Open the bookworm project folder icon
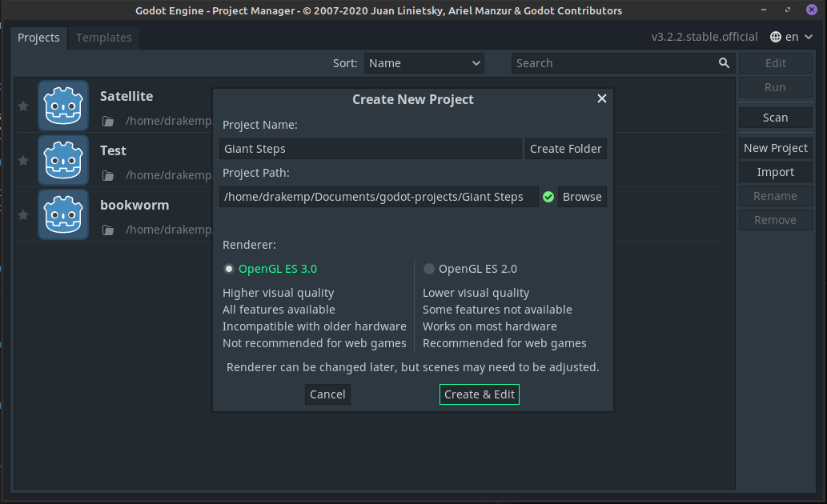This screenshot has height=504, width=827. coord(108,230)
